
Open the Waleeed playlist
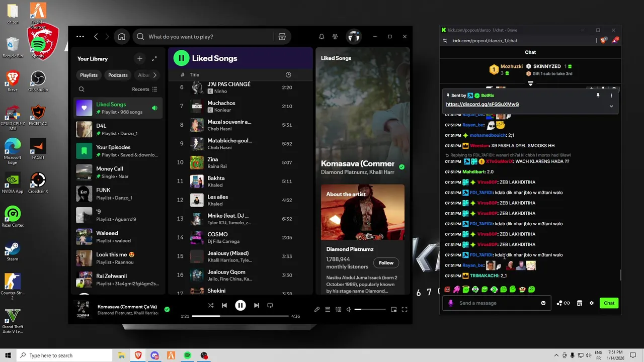tap(118, 237)
